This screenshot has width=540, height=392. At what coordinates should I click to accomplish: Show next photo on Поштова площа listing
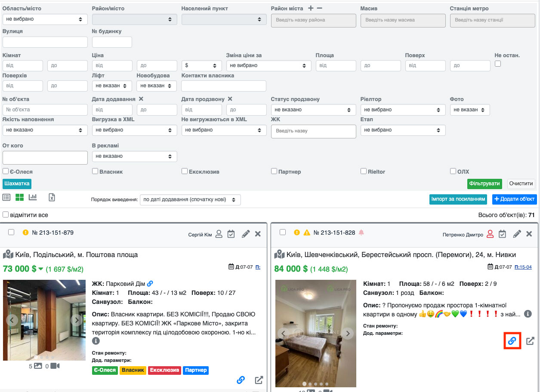(76, 320)
